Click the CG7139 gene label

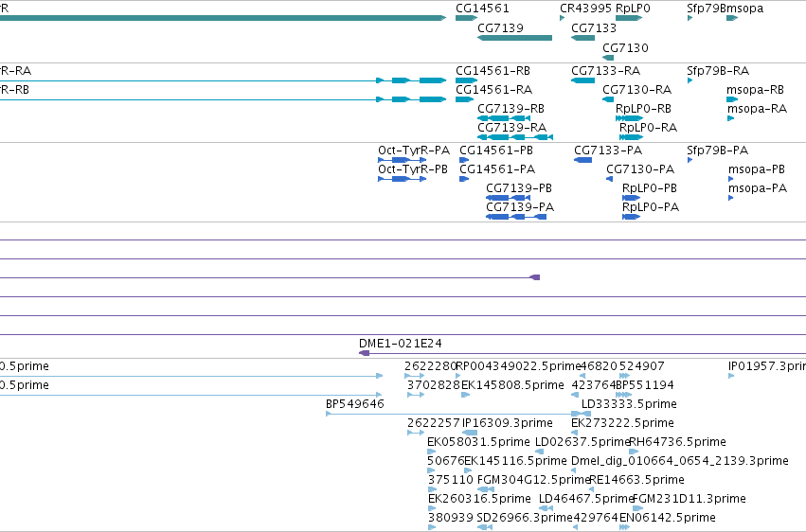click(500, 28)
